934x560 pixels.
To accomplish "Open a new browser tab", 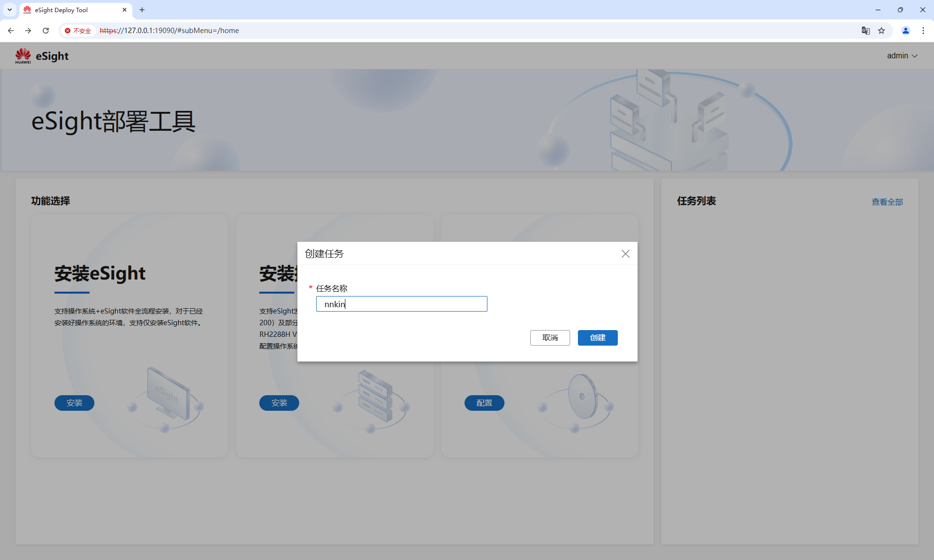I will [142, 10].
